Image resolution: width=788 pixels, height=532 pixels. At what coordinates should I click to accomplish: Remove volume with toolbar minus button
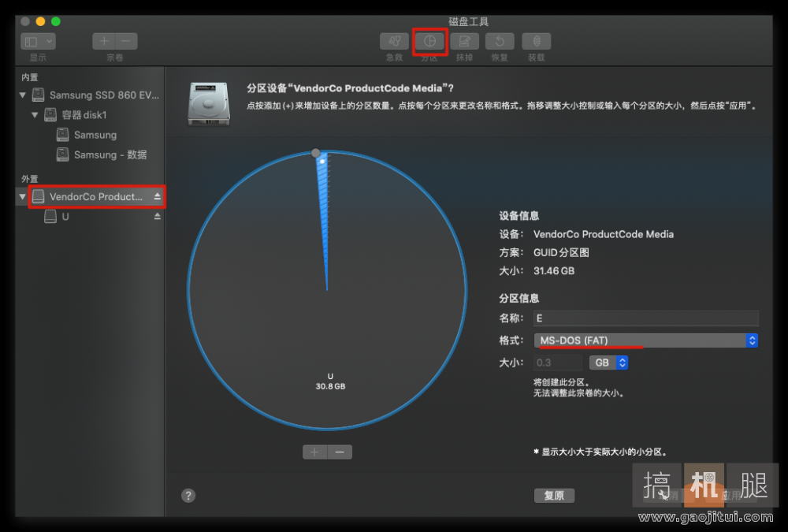pyautogui.click(x=126, y=41)
